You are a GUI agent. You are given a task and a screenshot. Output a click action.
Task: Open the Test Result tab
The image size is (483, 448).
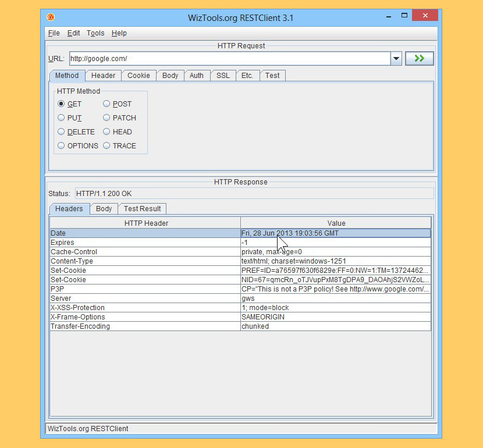pyautogui.click(x=142, y=209)
